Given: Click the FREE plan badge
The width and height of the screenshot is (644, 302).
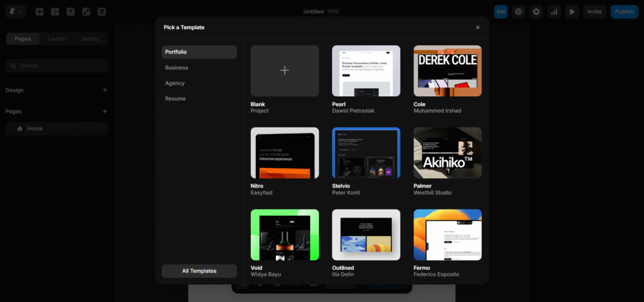Looking at the screenshot, I should [333, 11].
